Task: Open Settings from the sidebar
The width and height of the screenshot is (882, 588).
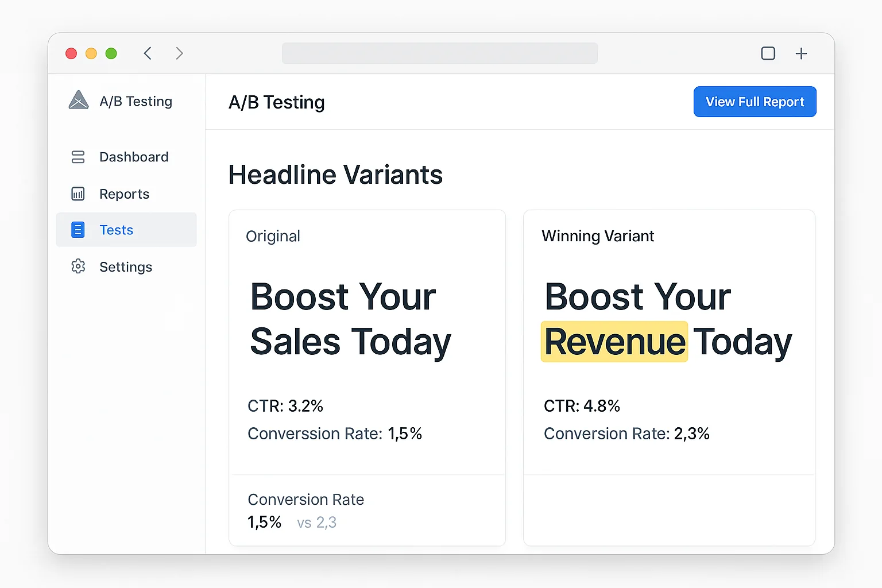Action: point(126,267)
